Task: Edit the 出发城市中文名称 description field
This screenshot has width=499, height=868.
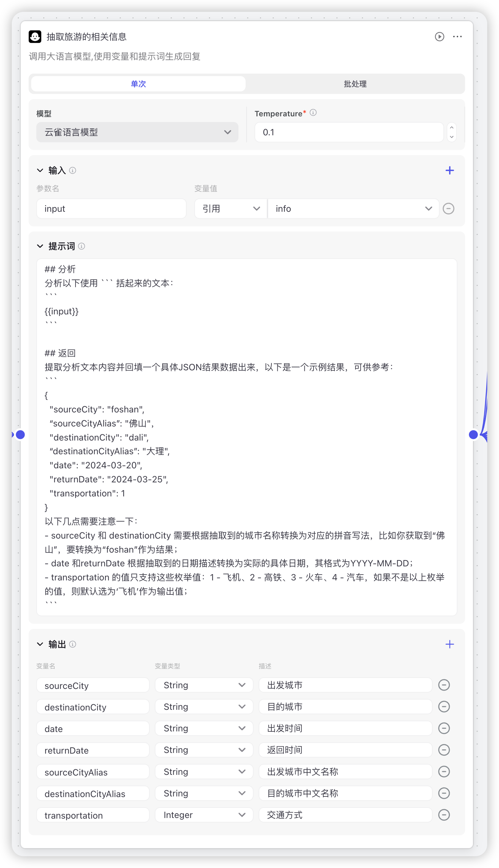Action: click(345, 772)
